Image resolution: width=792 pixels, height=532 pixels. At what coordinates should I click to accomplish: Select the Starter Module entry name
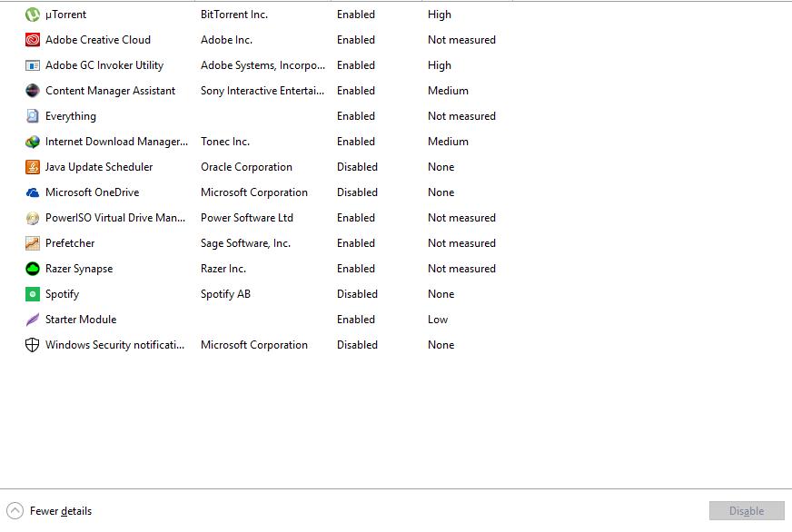coord(81,320)
